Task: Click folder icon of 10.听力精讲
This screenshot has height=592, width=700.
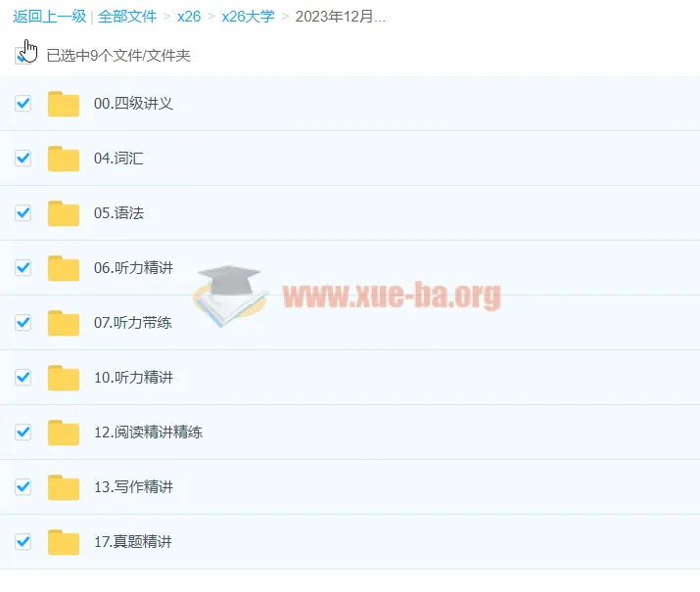Action: click(x=64, y=378)
